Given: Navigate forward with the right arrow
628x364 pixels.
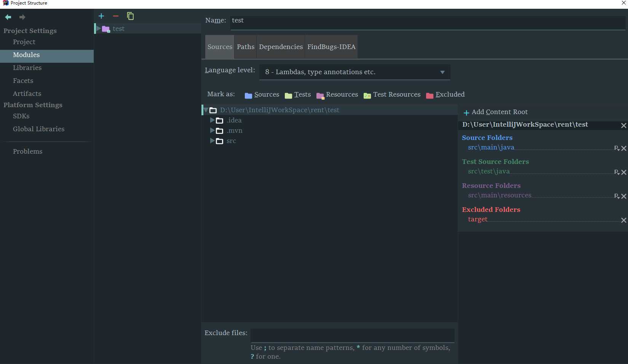Looking at the screenshot, I should [22, 17].
